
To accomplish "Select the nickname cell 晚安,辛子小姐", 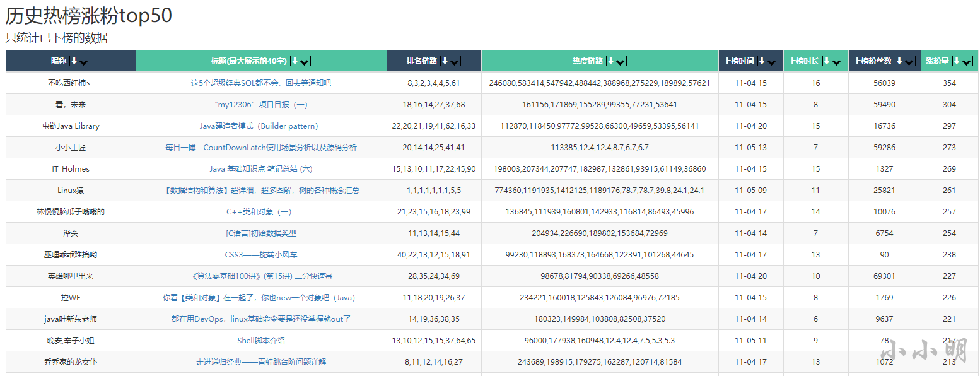I will [71, 341].
